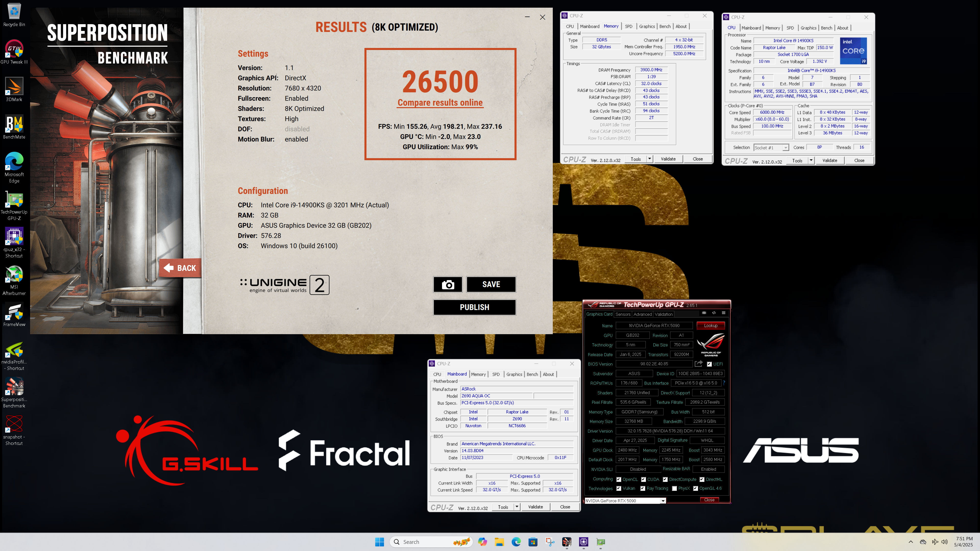Toggle the DirectCompute checkbox in GPU-Z

coord(665,479)
